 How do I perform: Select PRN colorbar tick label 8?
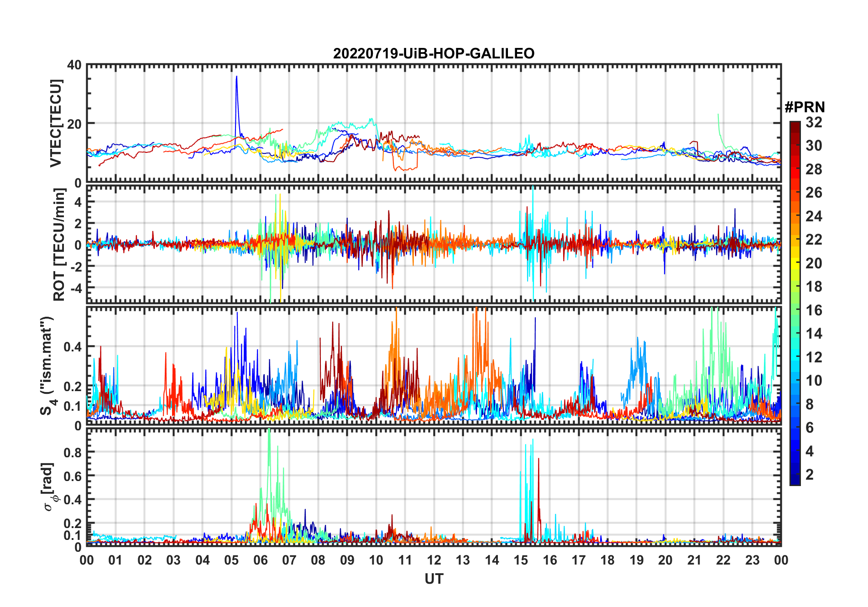pyautogui.click(x=810, y=404)
